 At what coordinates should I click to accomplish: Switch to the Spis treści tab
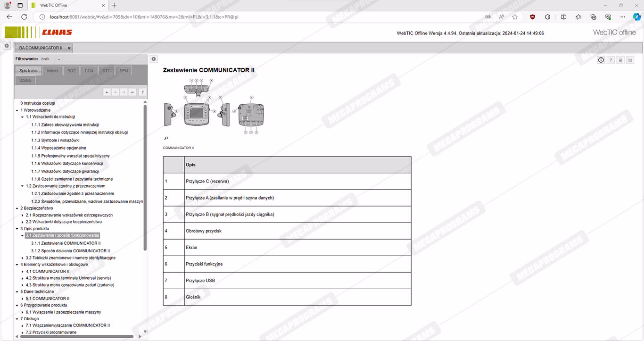(x=28, y=71)
